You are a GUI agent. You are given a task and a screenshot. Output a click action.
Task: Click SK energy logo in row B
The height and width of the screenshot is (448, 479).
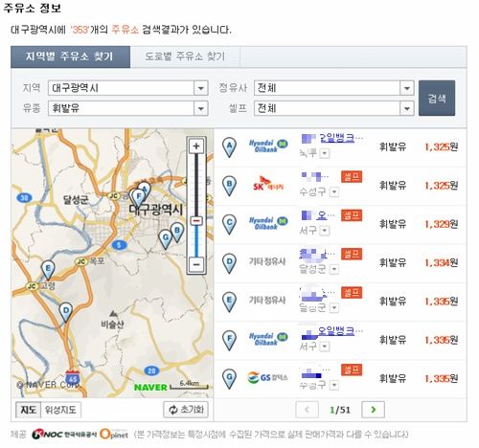click(x=268, y=184)
